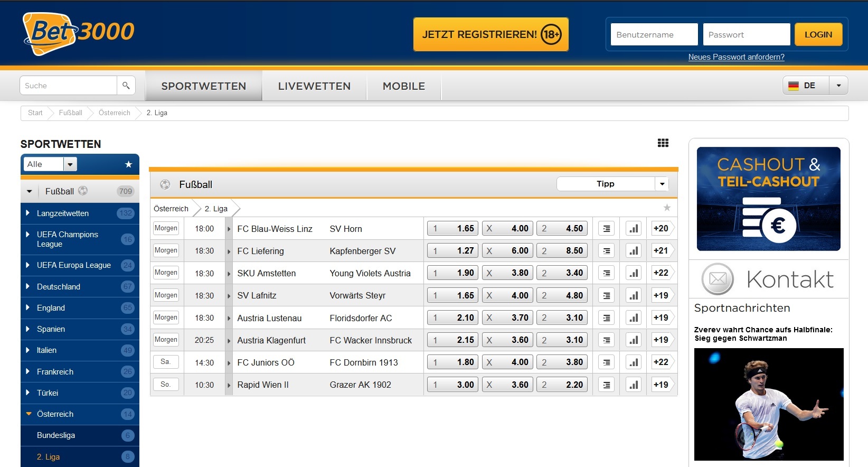Bet draw 6.00 for FC Liefering match
The height and width of the screenshot is (467, 868).
point(507,251)
